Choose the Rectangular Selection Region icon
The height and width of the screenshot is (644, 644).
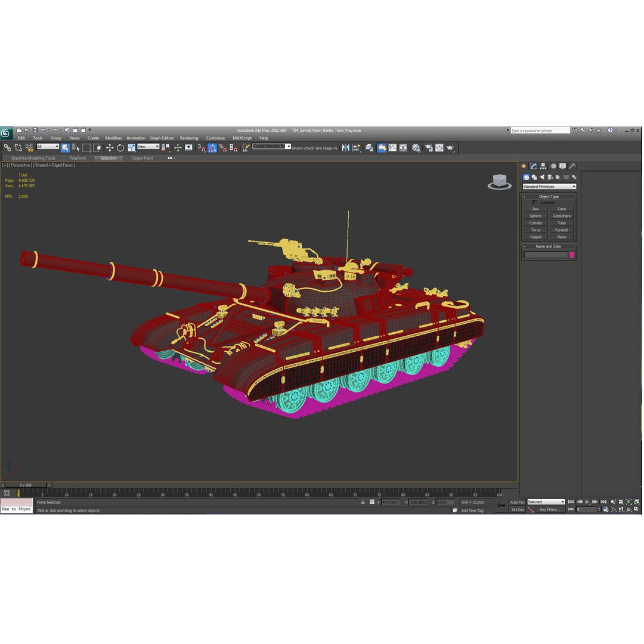tap(86, 147)
